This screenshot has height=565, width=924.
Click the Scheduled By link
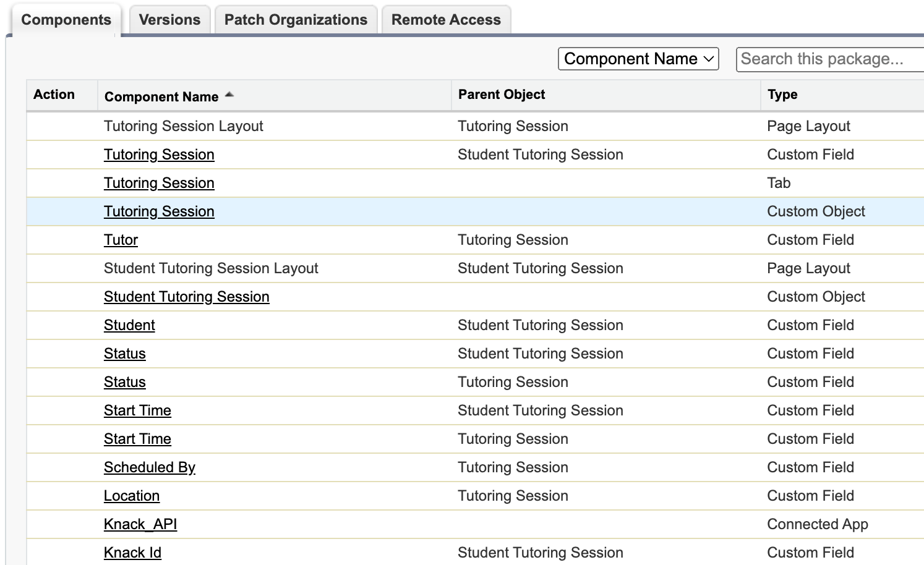[149, 467]
